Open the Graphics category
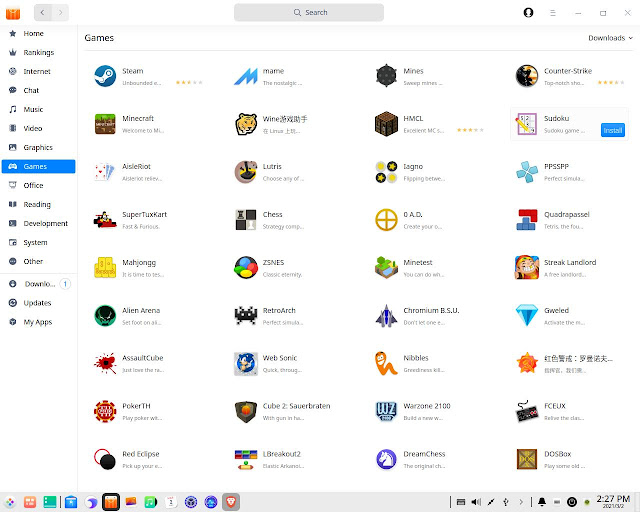The width and height of the screenshot is (640, 512). coord(38,147)
